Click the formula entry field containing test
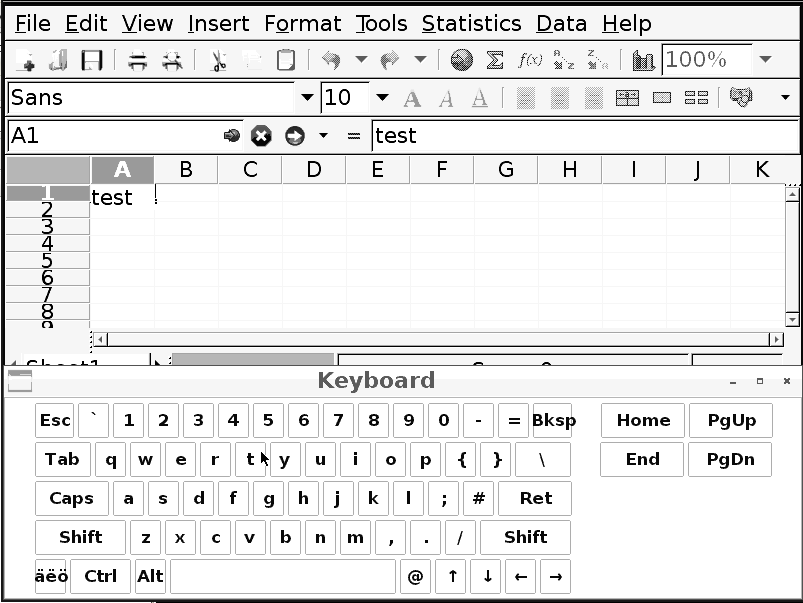Image resolution: width=803 pixels, height=603 pixels. pyautogui.click(x=584, y=136)
